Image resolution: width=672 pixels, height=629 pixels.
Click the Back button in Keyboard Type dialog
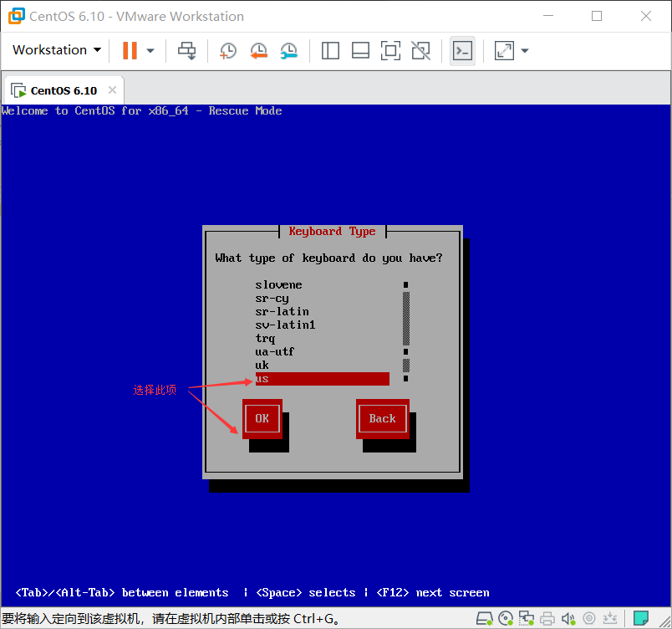click(x=382, y=418)
